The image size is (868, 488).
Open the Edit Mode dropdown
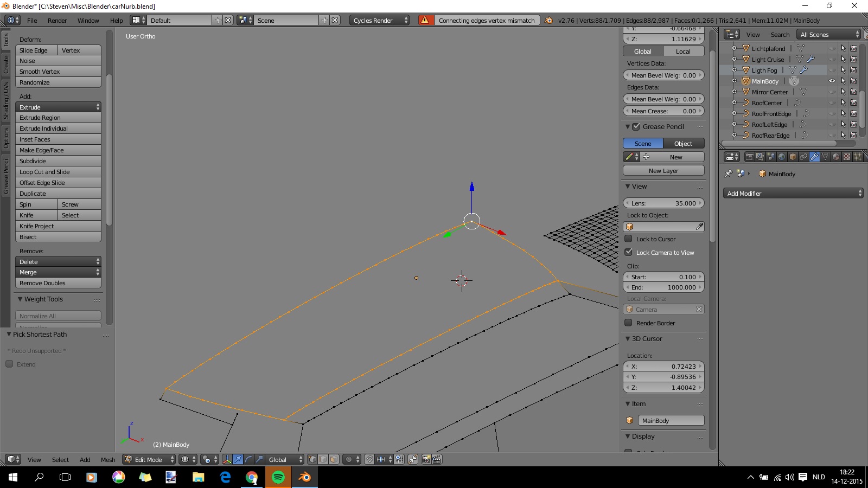point(148,459)
